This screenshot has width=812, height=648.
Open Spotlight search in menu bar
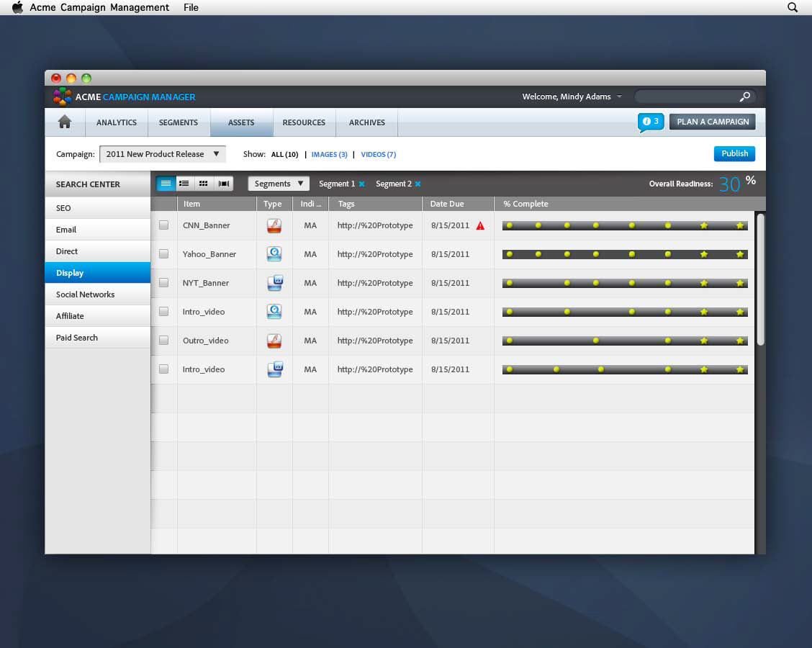[793, 7]
